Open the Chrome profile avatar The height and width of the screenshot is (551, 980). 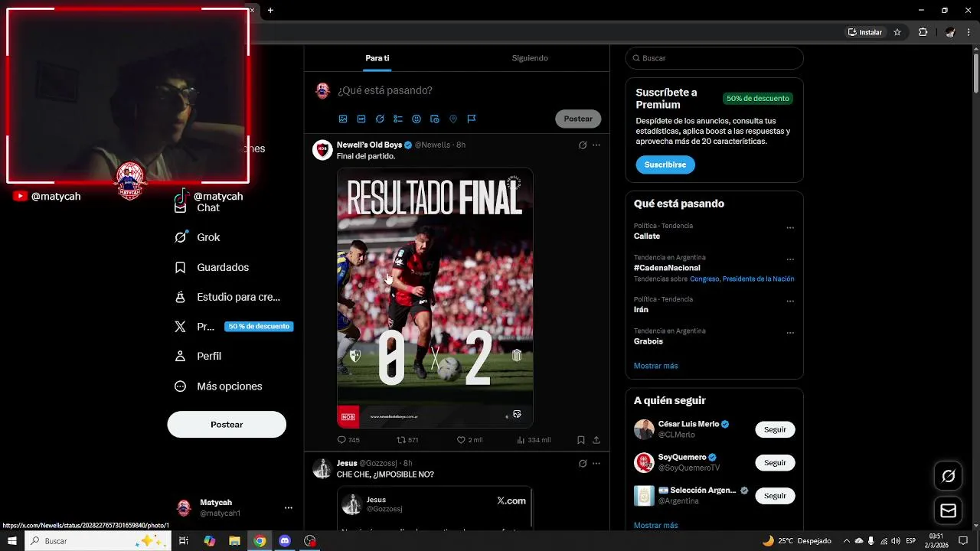tap(950, 32)
